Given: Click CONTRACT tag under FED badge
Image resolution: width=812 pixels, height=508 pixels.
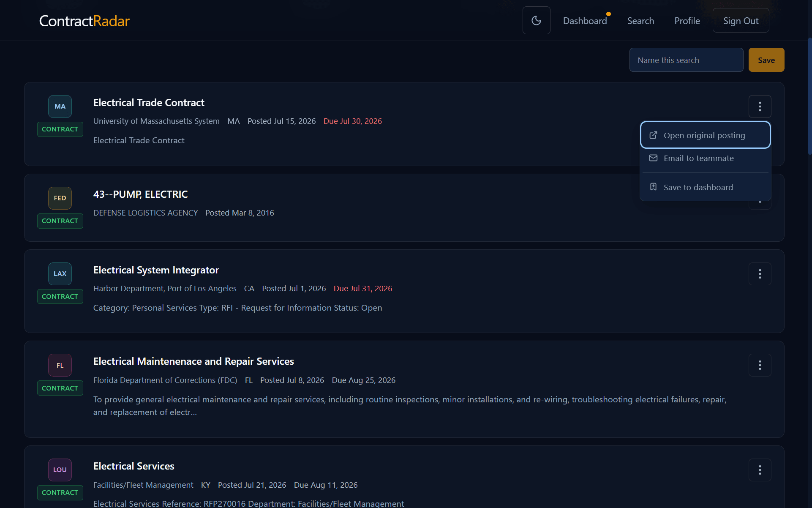Looking at the screenshot, I should tap(60, 221).
